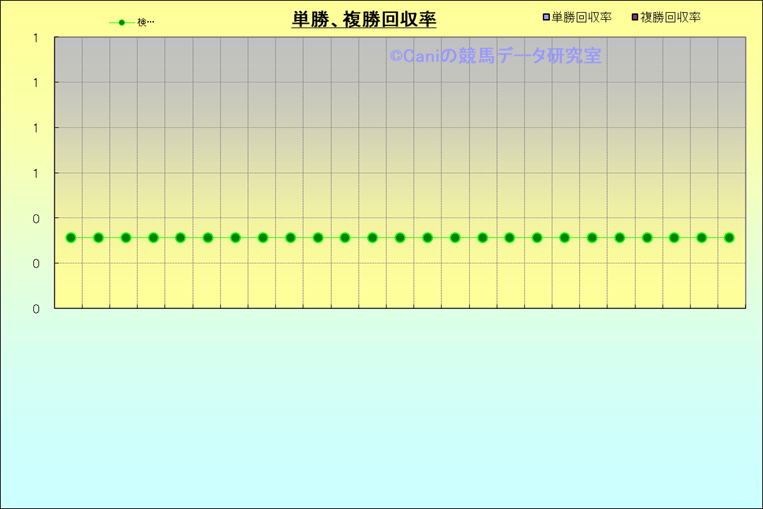Screen dimensions: 763x509
Task: Select the 複勝回収率 legend label
Action: tap(670, 18)
